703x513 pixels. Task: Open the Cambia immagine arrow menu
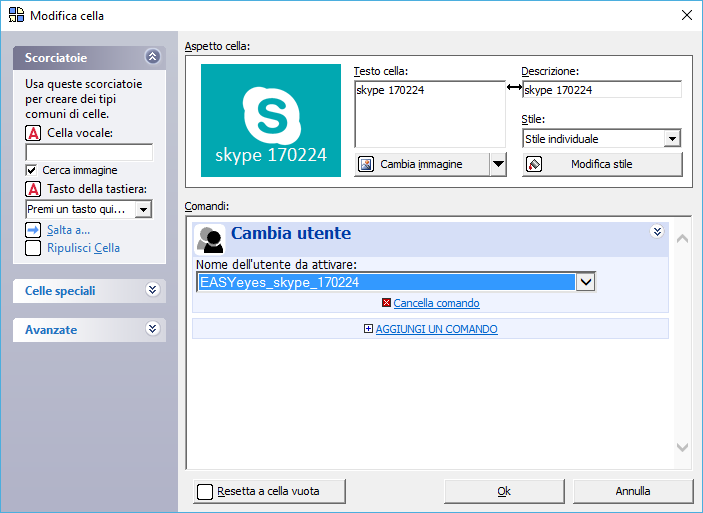click(498, 164)
